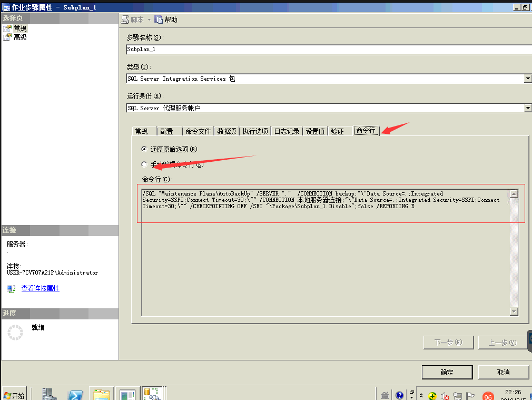Open Windows Explorer folder icon on taskbar
This screenshot has height=400, width=532.
(x=102, y=395)
